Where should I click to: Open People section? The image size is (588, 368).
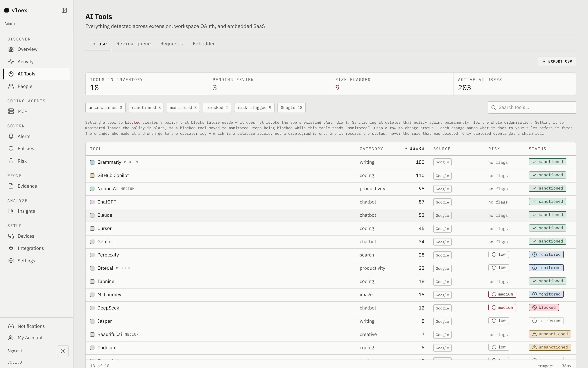click(x=37, y=86)
